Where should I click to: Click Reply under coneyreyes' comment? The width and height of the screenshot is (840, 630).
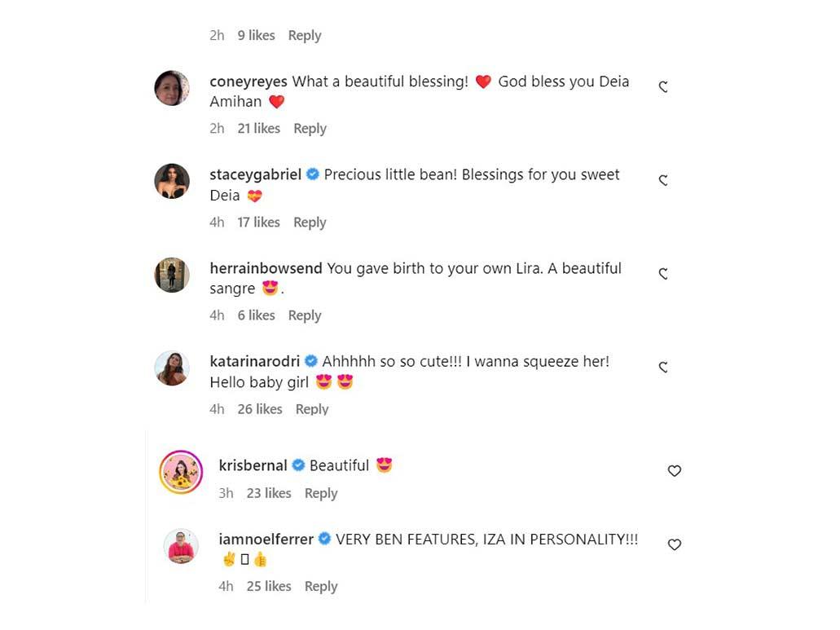click(310, 128)
